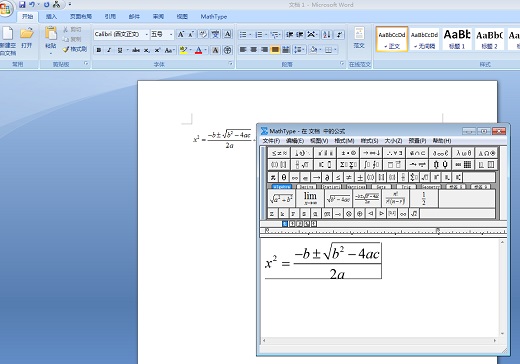Expand the numbering list dropdown arrow
This screenshot has width=520, height=364.
coord(266,35)
